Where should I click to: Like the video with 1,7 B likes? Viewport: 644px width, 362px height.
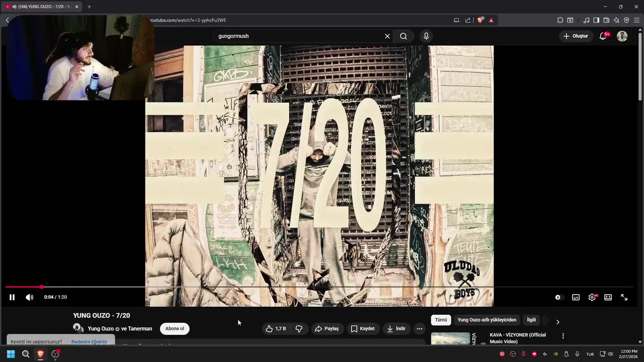pos(276,329)
